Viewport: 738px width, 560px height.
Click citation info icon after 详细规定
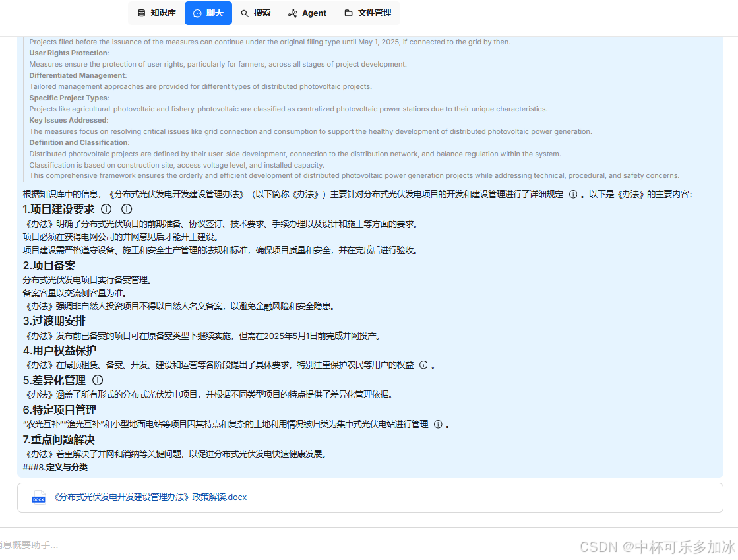click(x=573, y=195)
